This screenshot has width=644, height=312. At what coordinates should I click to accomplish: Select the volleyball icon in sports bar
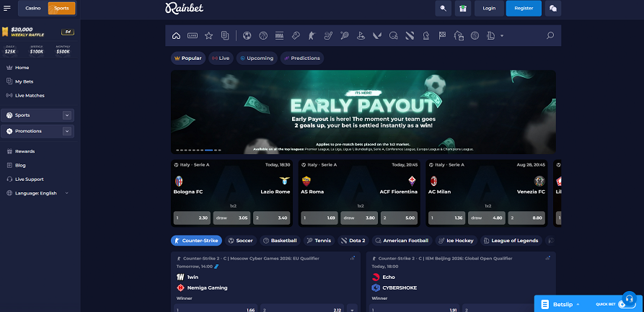click(x=475, y=36)
